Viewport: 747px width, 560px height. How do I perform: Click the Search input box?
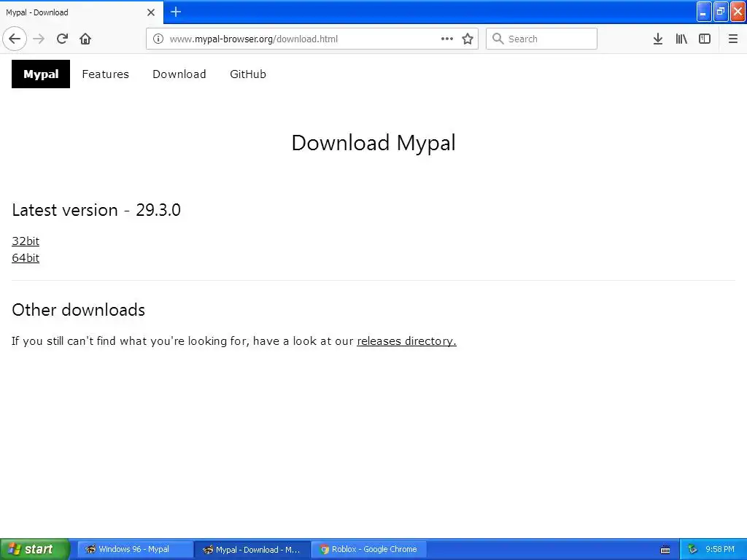[542, 39]
